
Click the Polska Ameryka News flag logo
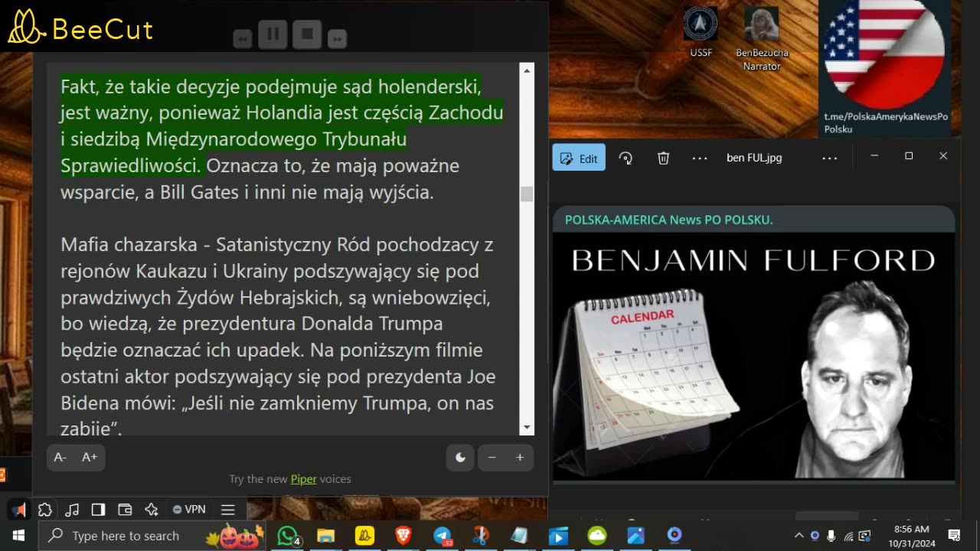[x=885, y=54]
